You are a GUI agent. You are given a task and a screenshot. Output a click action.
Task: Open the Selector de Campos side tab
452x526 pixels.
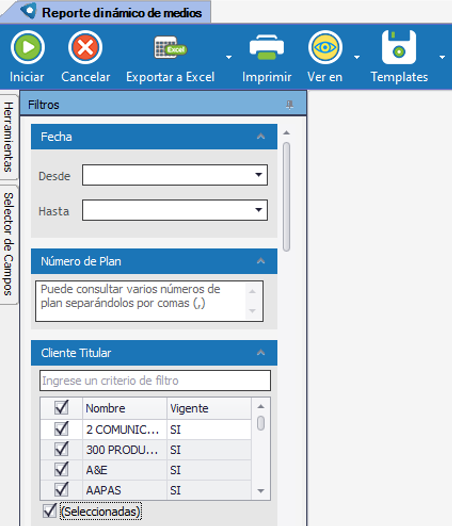(x=8, y=244)
